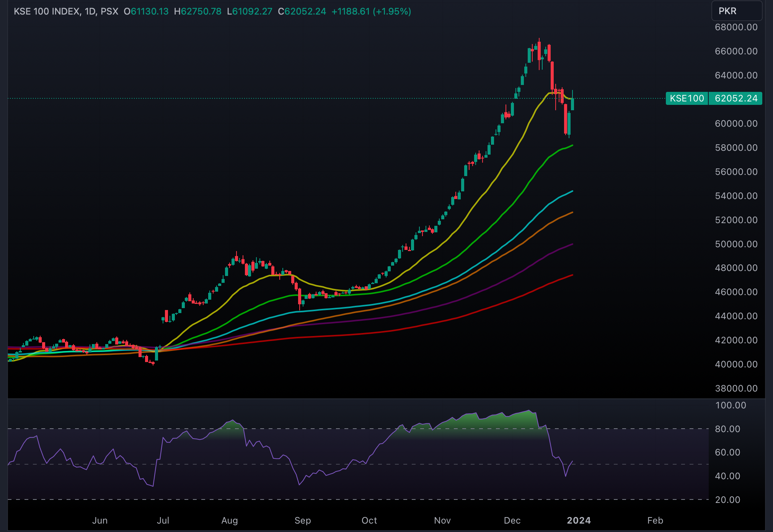This screenshot has height=532, width=773.
Task: Click the 1D interval in chart header
Action: (x=90, y=11)
